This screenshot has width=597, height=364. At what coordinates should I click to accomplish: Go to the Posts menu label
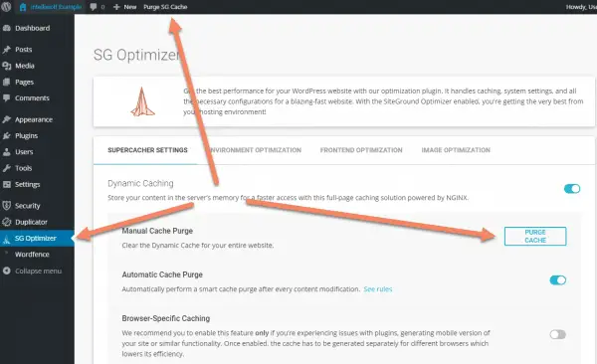coord(23,50)
